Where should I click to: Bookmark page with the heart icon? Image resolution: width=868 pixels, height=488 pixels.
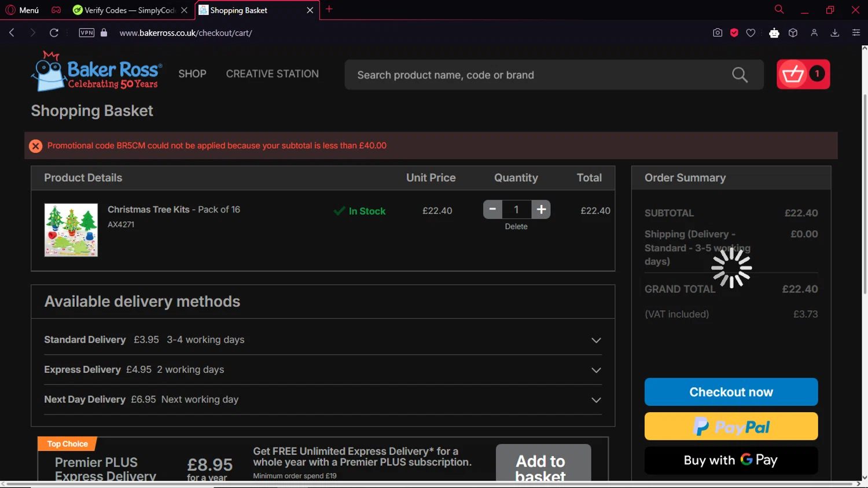pos(751,33)
